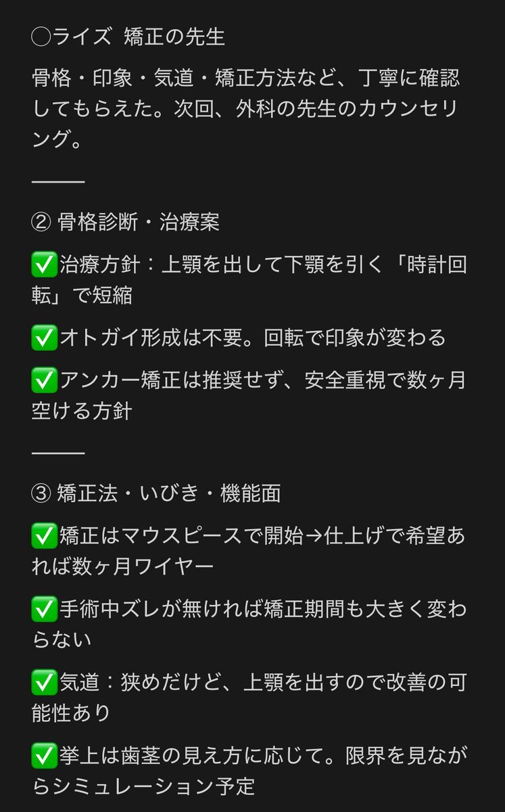Click the green checkmark beside オトガイ形成は不要
The image size is (505, 812).
(43, 337)
